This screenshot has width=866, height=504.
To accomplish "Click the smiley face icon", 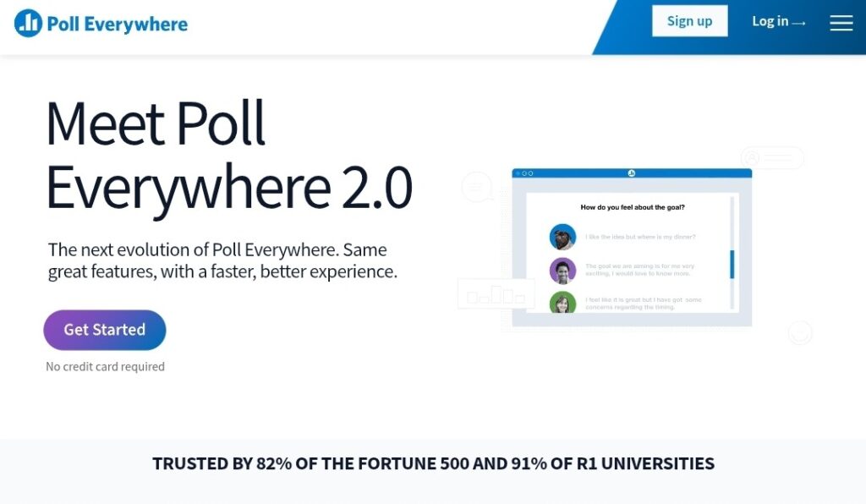I will [x=800, y=332].
